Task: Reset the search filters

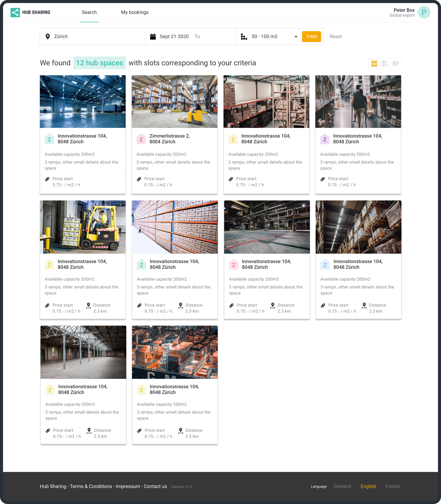Action: 336,37
